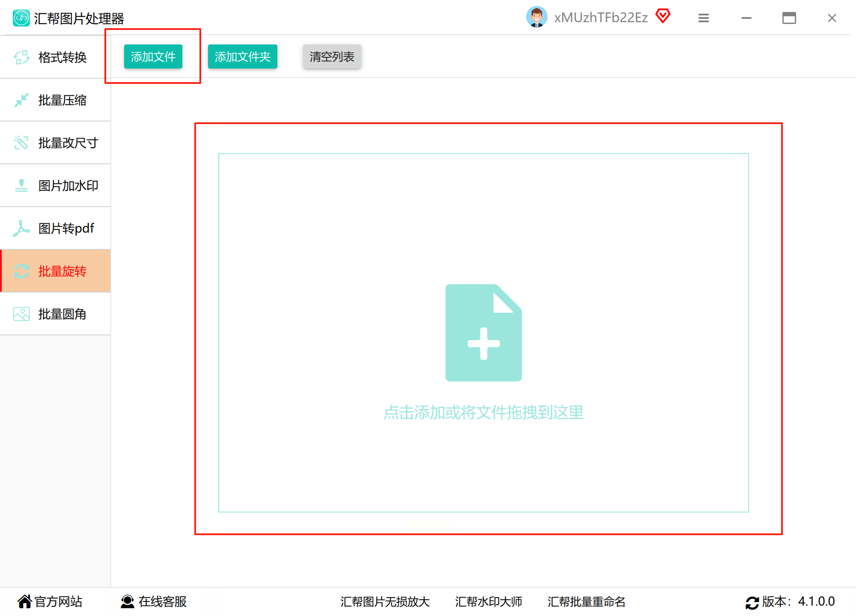The width and height of the screenshot is (856, 616).
Task: Switch to 图片加水印 tab
Action: tap(68, 186)
